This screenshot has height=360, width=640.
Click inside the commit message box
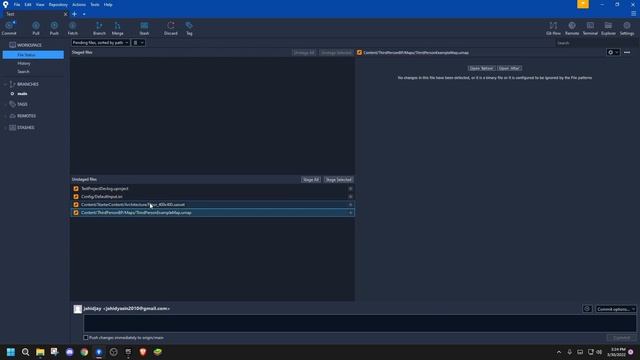[360, 323]
